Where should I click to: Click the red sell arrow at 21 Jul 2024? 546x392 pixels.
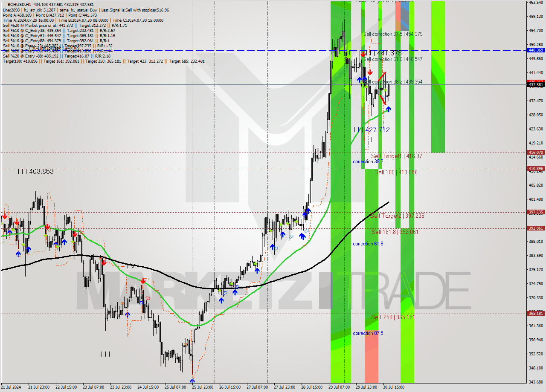pyautogui.click(x=4, y=216)
